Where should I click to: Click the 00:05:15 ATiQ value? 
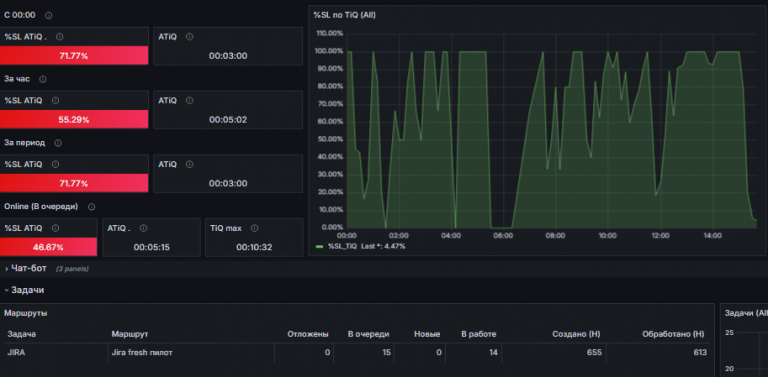click(152, 247)
